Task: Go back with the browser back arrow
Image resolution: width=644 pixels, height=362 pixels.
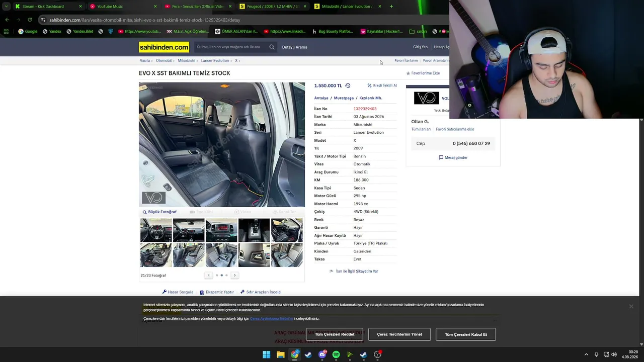Action: tap(7, 20)
